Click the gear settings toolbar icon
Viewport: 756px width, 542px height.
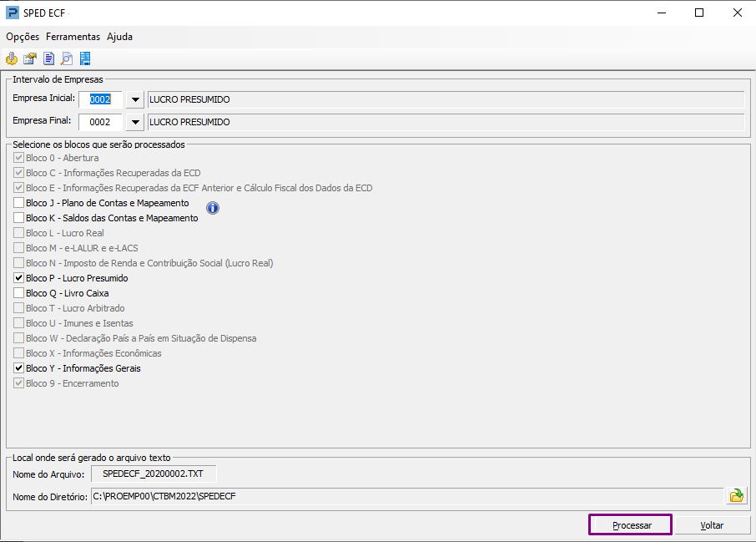[x=12, y=59]
